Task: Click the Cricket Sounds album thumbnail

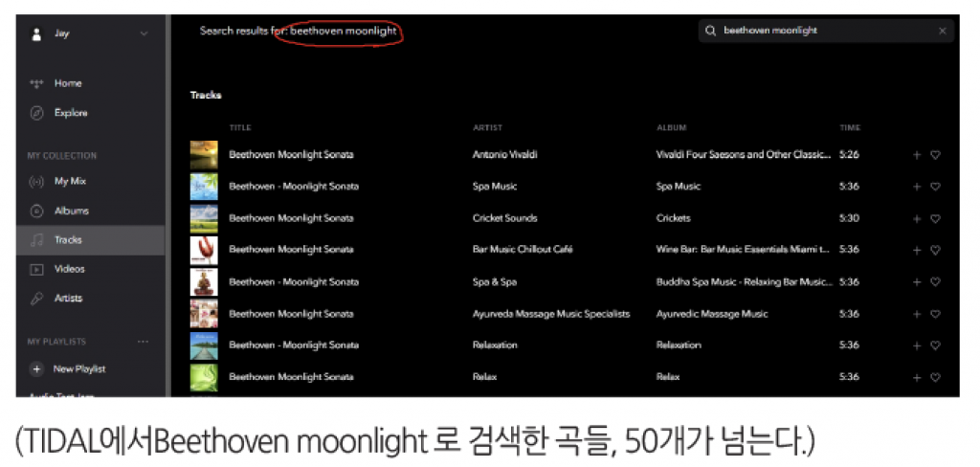Action: [204, 218]
